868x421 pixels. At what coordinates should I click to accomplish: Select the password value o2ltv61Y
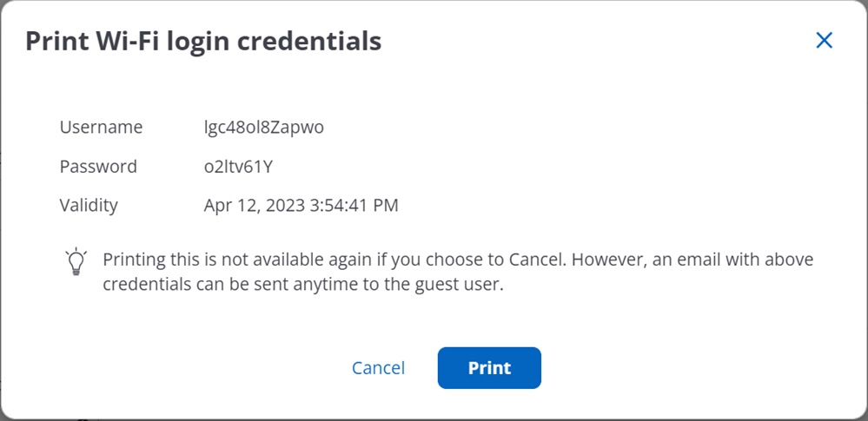tap(239, 167)
